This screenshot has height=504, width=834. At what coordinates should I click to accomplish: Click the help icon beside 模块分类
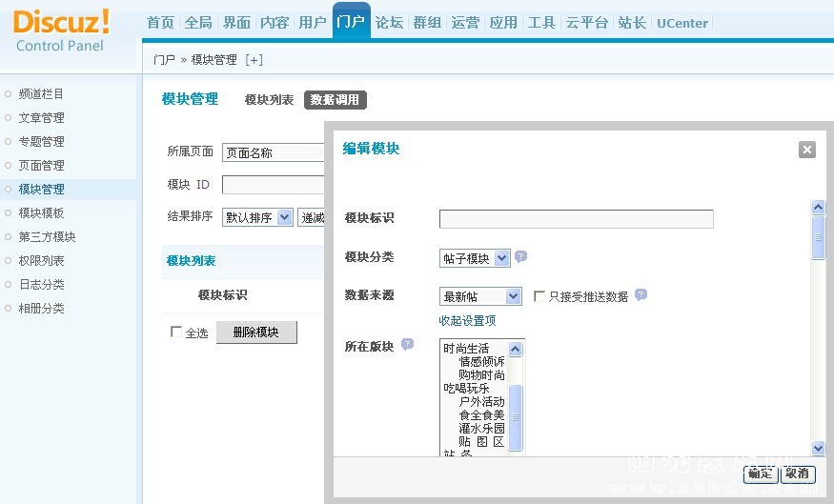tap(520, 257)
